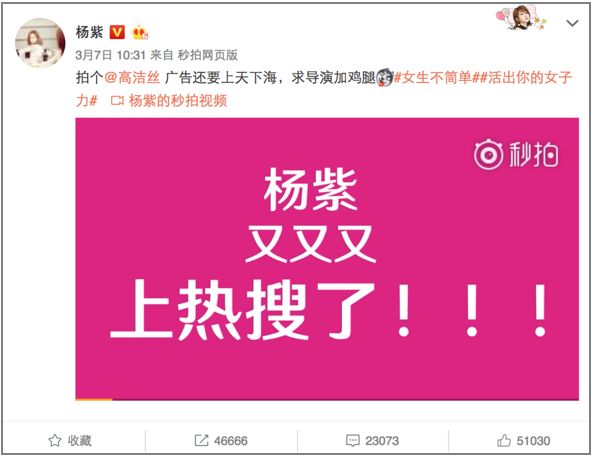Click the post timestamp 3月7日 10:31
Viewport: 591px width, 455px height.
(110, 55)
